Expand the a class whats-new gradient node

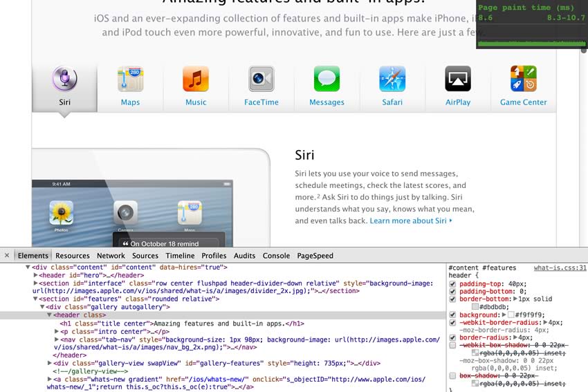tap(49, 380)
